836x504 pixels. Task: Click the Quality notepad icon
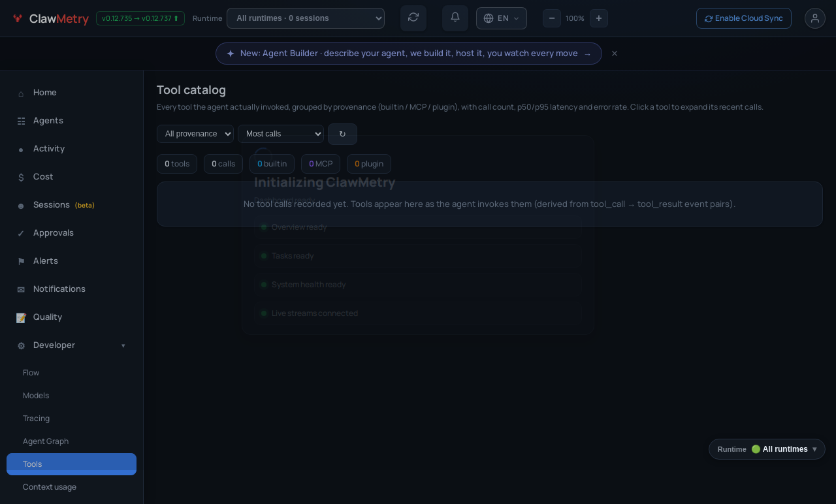tap(21, 318)
